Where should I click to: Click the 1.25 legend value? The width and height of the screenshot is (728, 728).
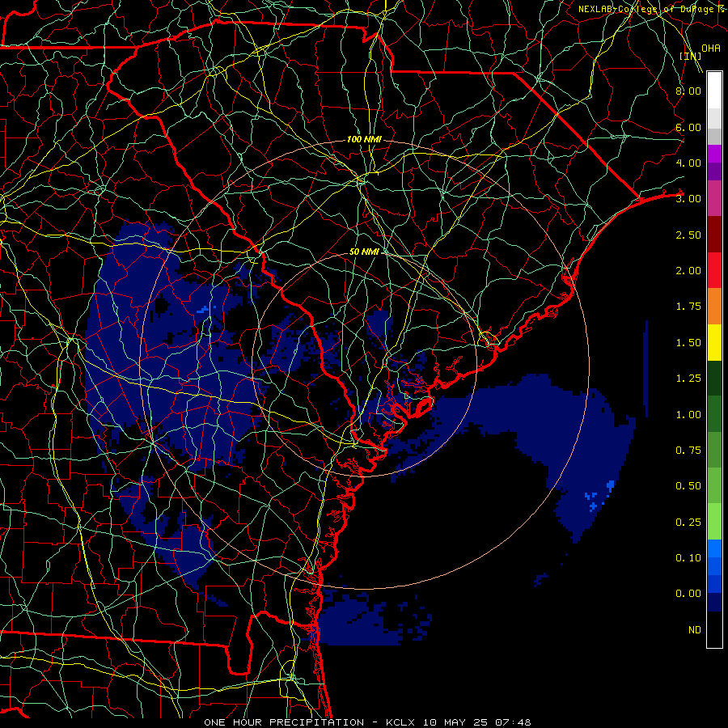pyautogui.click(x=688, y=379)
